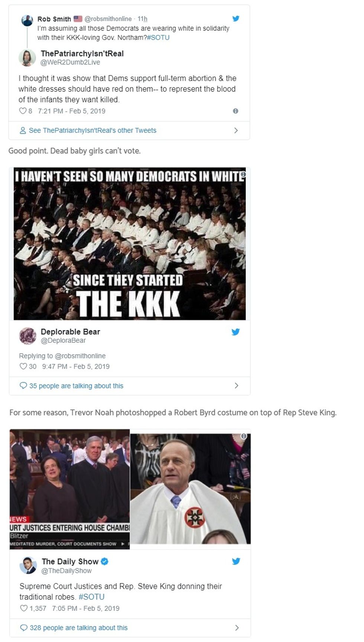Screen dimensions: 364x642
Task: Like The Daily Show tweet via the heart icon
Action: [x=24, y=608]
